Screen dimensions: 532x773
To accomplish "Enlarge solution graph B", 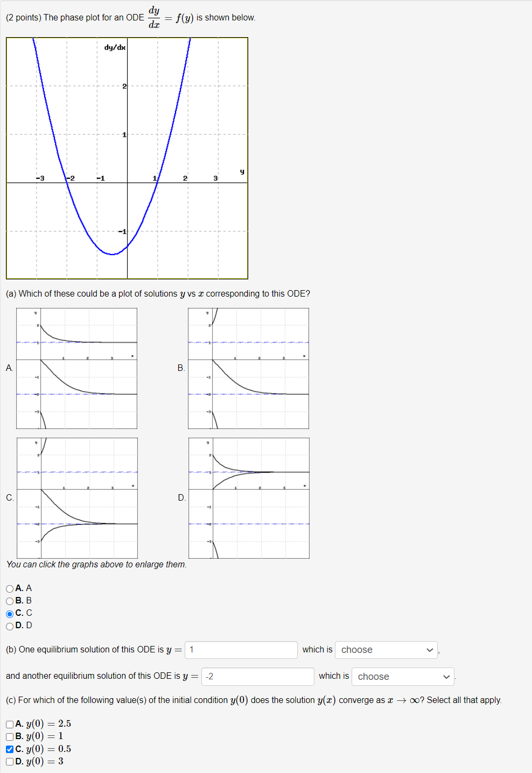I will (x=249, y=368).
